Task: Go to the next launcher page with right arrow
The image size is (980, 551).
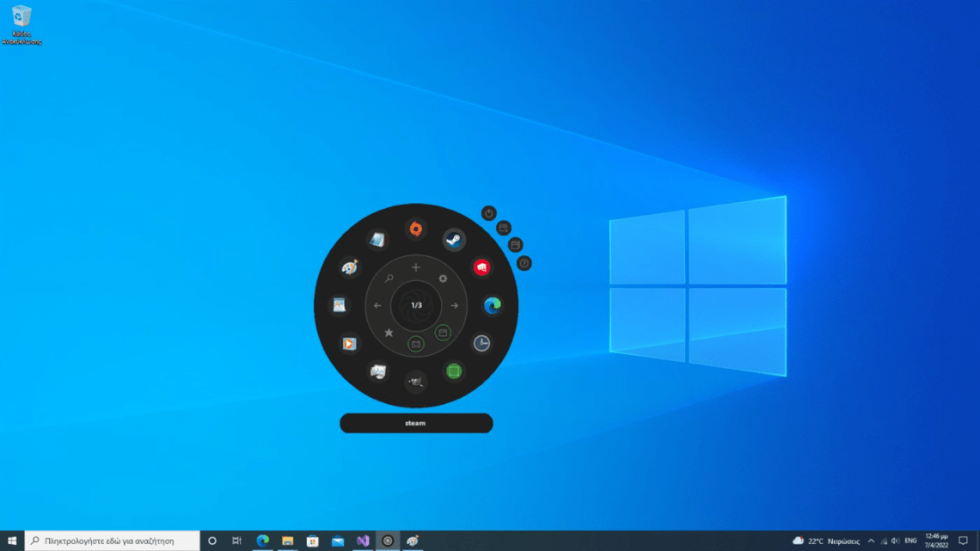Action: [x=455, y=306]
